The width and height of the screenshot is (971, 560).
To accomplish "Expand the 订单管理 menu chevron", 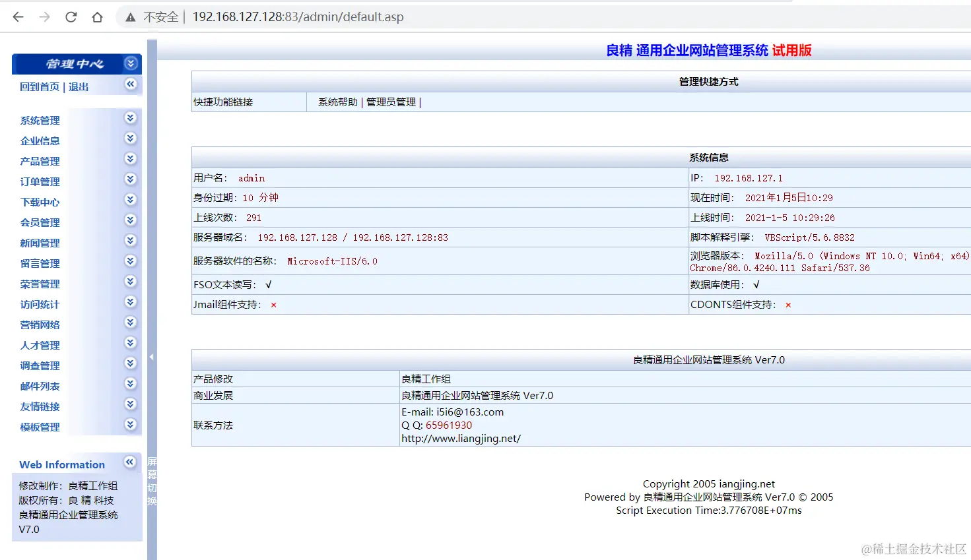I will click(x=131, y=179).
